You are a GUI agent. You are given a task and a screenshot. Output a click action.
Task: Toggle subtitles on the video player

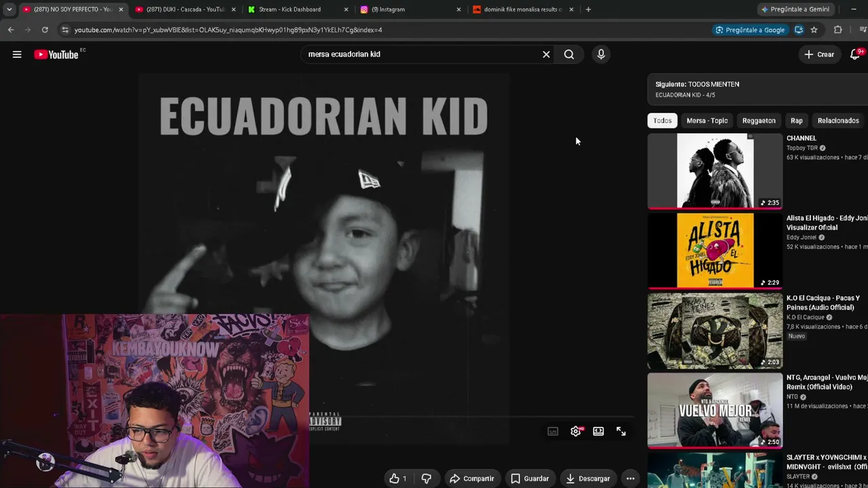pyautogui.click(x=553, y=431)
